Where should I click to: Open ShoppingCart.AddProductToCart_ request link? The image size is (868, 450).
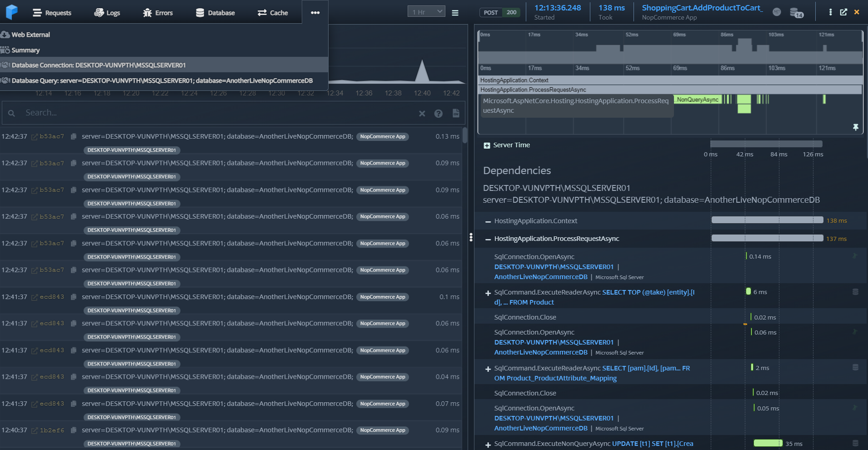(702, 8)
